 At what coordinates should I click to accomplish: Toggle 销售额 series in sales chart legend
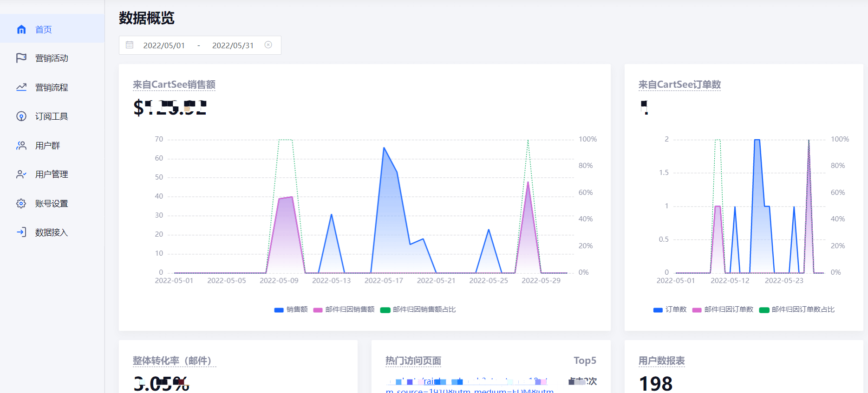291,309
